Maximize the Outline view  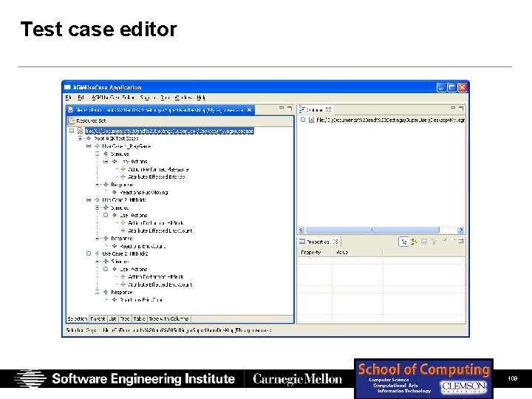click(461, 108)
